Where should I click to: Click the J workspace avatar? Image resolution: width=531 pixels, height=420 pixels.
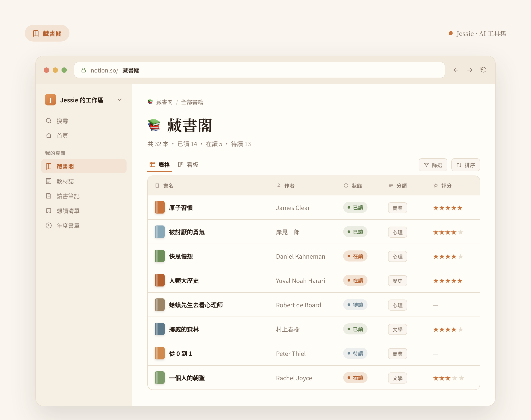click(x=50, y=100)
